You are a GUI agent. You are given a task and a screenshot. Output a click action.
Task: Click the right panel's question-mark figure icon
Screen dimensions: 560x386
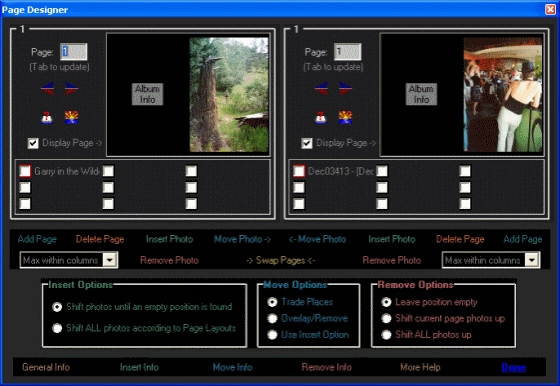(x=320, y=117)
